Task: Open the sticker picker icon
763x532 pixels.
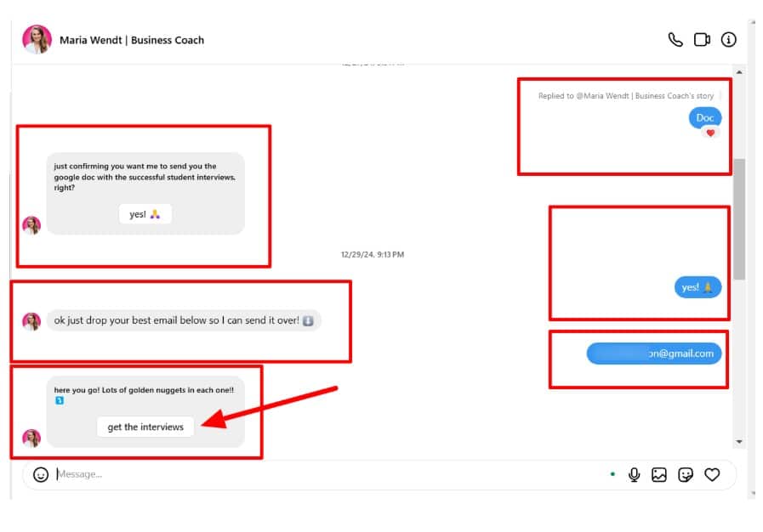Action: pos(686,475)
